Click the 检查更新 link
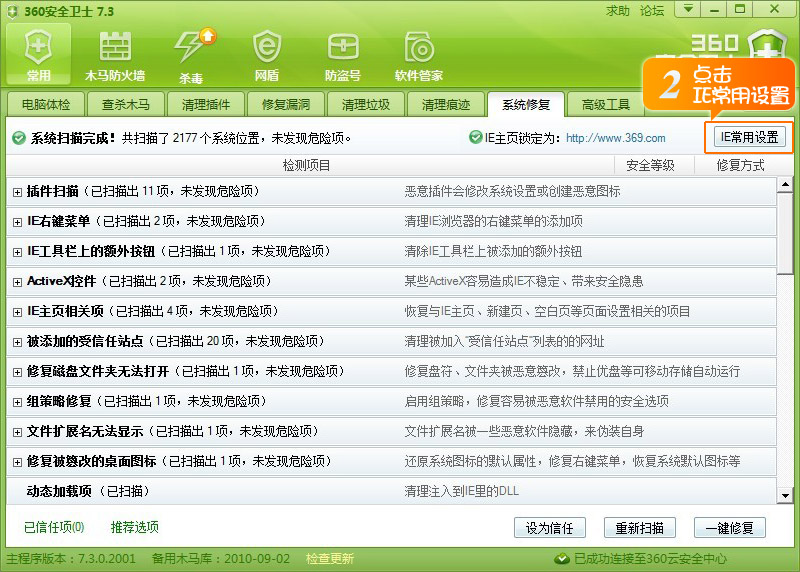The width and height of the screenshot is (800, 572). pos(330,558)
